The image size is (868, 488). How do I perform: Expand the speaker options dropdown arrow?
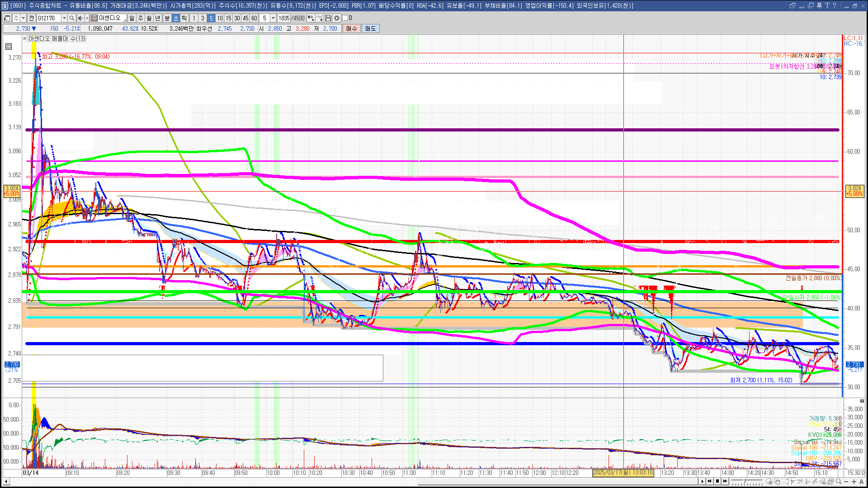[x=87, y=18]
